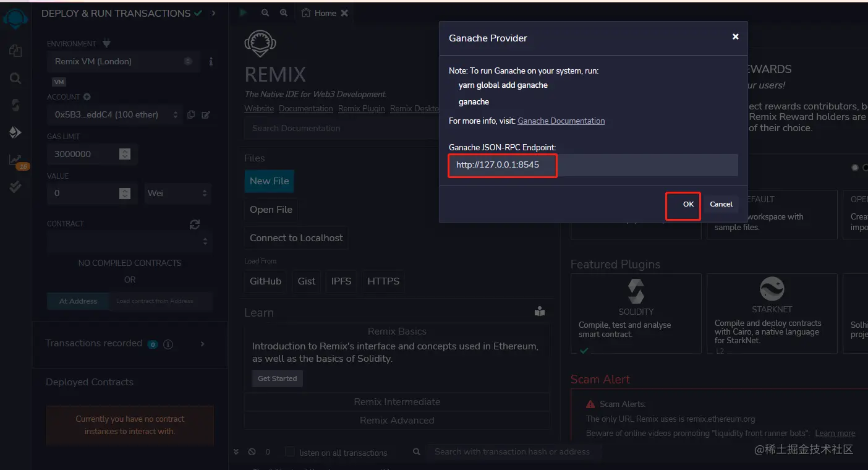Open the Search in files sidebar icon
The height and width of the screenshot is (470, 868).
15,79
